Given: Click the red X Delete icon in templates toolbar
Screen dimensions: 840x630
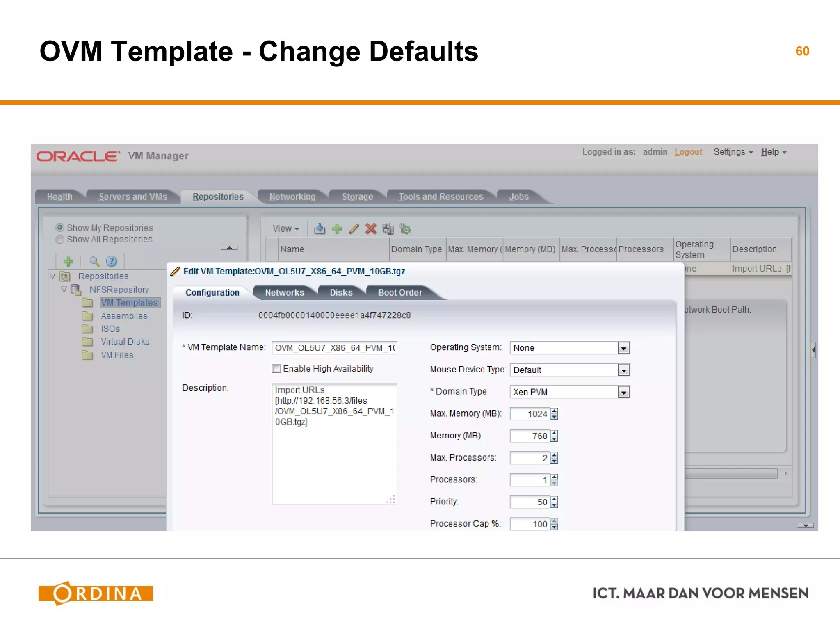Looking at the screenshot, I should point(371,228).
